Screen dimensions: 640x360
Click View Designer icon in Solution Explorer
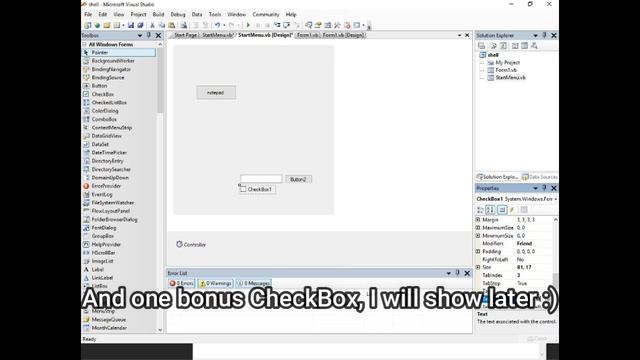524,46
